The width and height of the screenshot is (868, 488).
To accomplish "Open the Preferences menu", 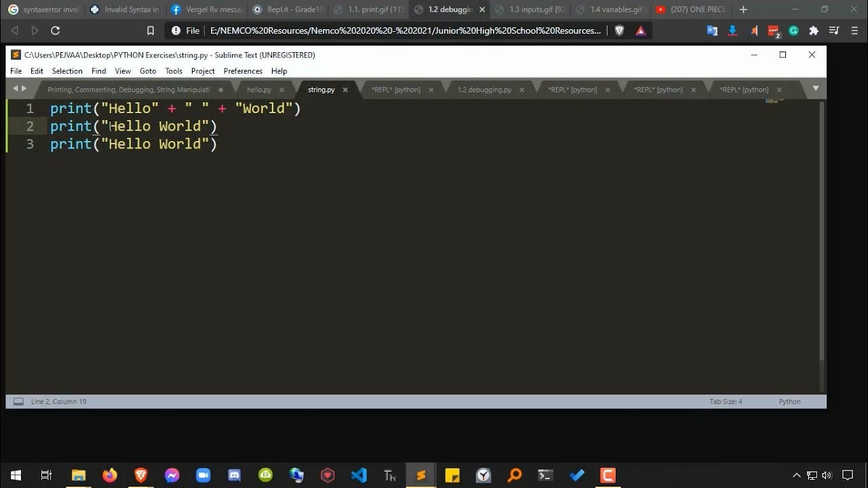I will pos(243,70).
